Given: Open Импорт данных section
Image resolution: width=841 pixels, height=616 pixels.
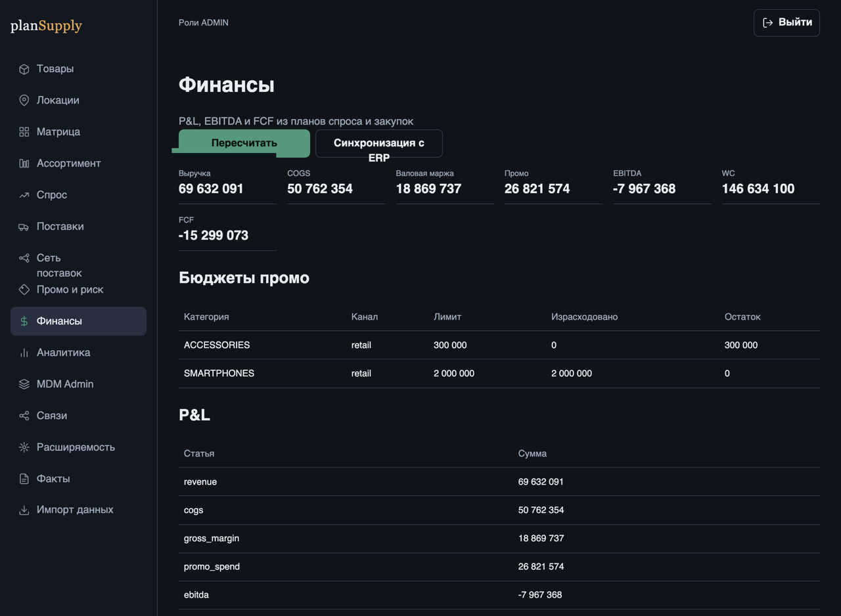Looking at the screenshot, I should 78,510.
